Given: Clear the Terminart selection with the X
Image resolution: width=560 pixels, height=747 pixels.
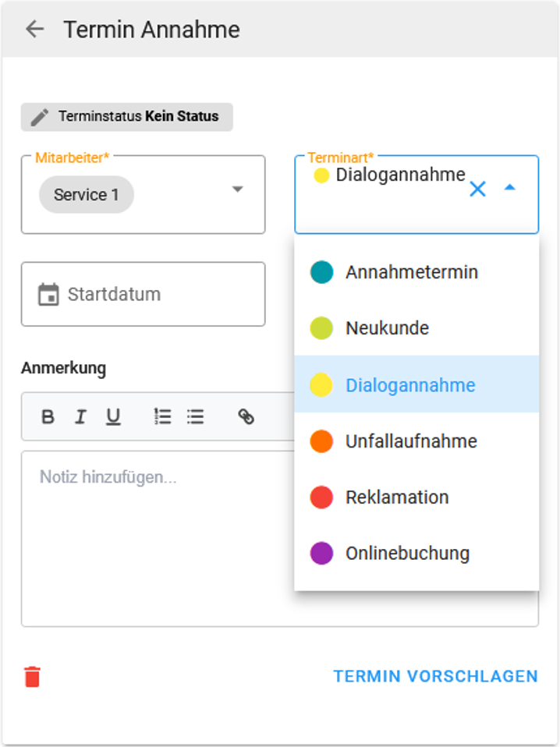Looking at the screenshot, I should pos(477,189).
